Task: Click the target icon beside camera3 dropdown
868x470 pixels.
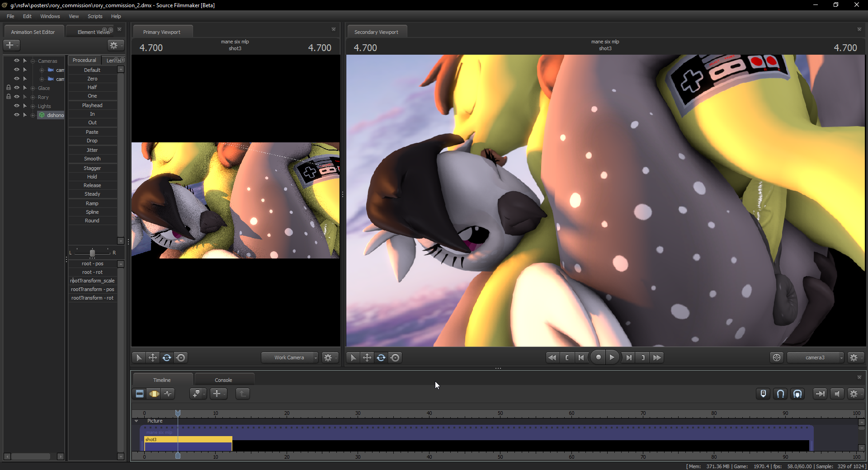Action: click(x=777, y=357)
